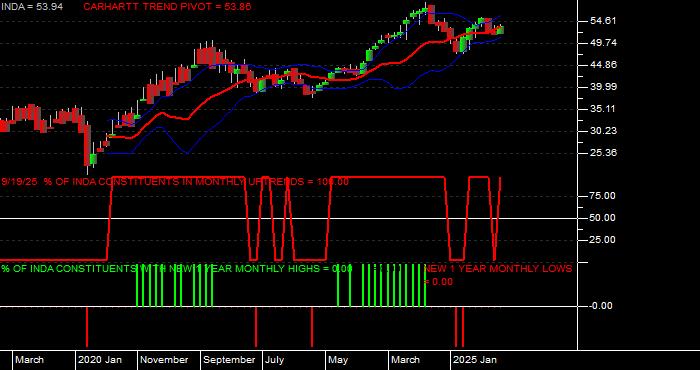Click the INDA = 53.94 price label

click(32, 7)
